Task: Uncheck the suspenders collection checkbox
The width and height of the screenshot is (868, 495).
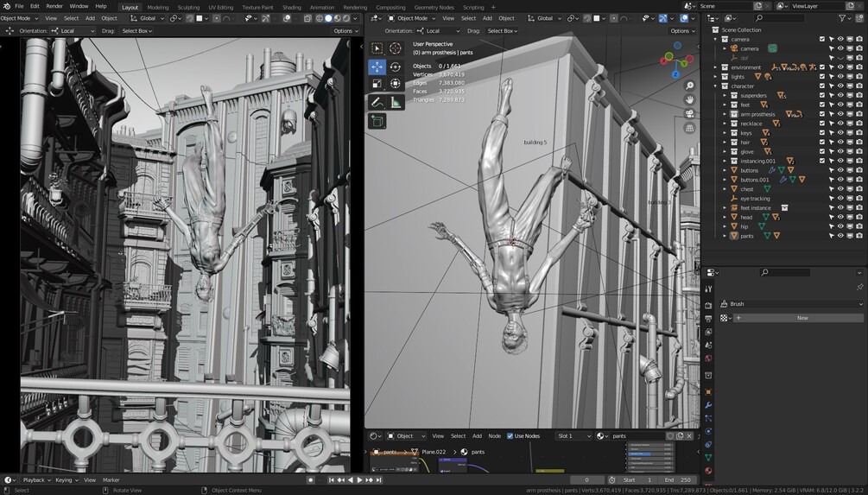Action: pyautogui.click(x=821, y=95)
